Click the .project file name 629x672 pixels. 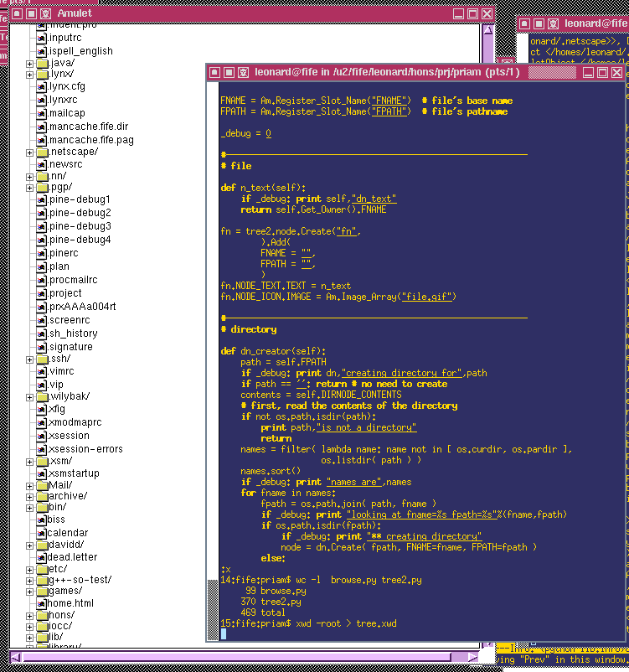(x=65, y=293)
